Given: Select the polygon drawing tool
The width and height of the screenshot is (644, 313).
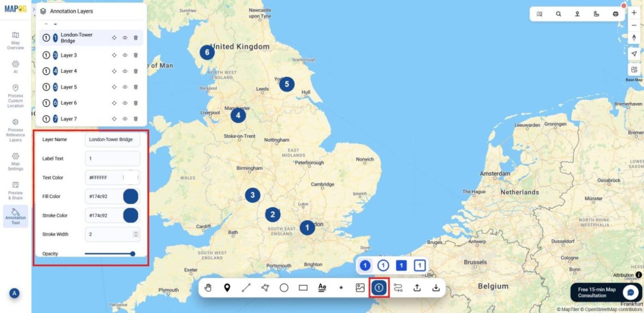Looking at the screenshot, I should coord(265,288).
